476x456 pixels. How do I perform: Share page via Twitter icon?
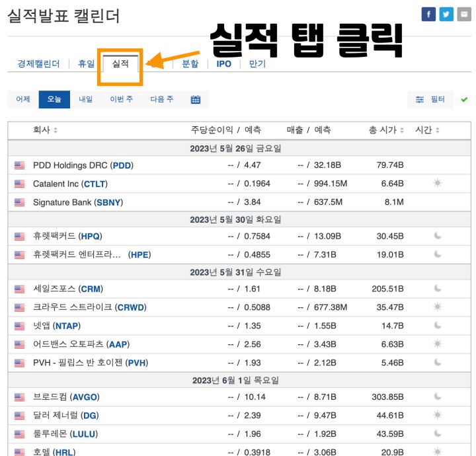[x=446, y=15]
